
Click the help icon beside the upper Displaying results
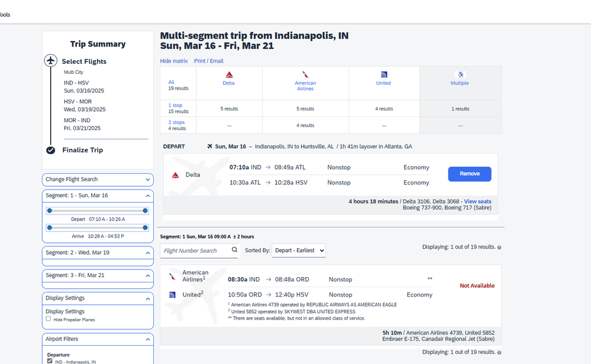point(499,248)
